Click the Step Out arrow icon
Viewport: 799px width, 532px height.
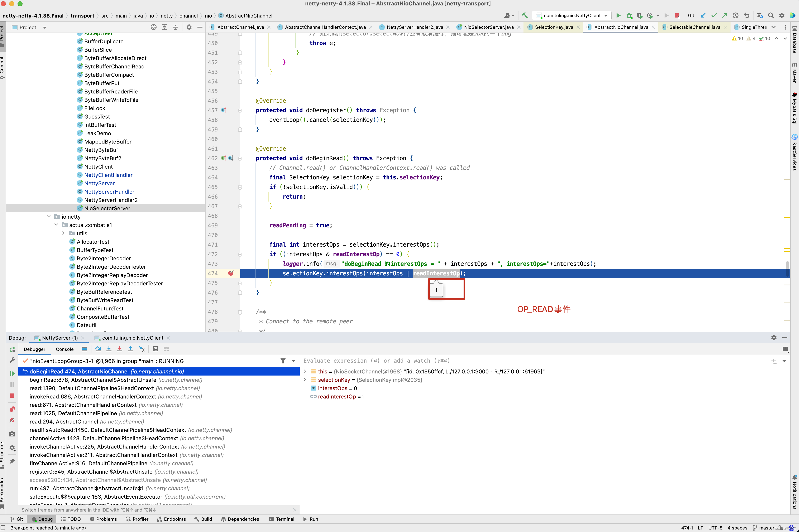tap(131, 349)
